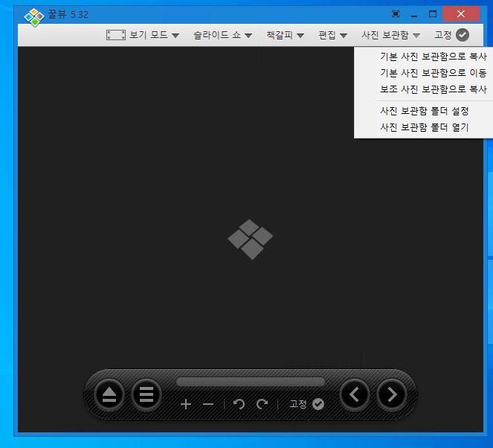493x448 pixels.
Task: Choose 사진 보관함 폴더 열기 menu entry
Action: pos(425,127)
